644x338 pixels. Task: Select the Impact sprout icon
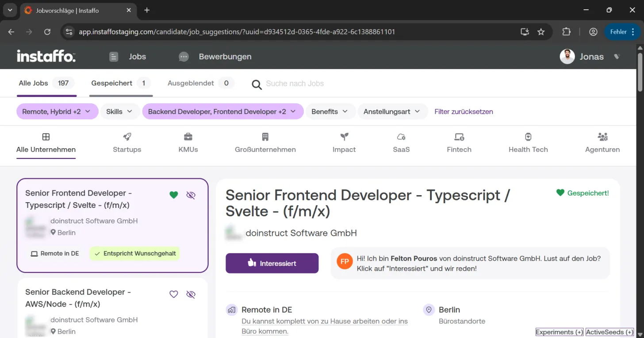[344, 137]
